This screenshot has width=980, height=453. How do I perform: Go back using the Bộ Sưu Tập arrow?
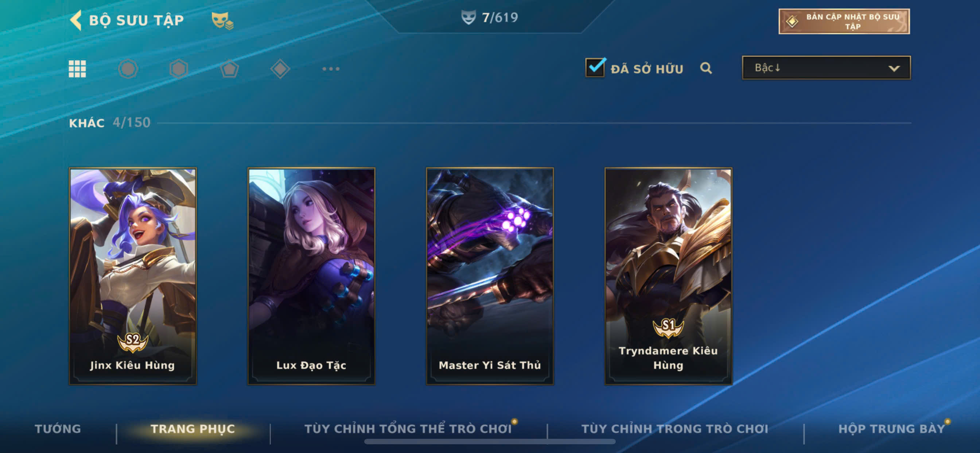pos(76,20)
